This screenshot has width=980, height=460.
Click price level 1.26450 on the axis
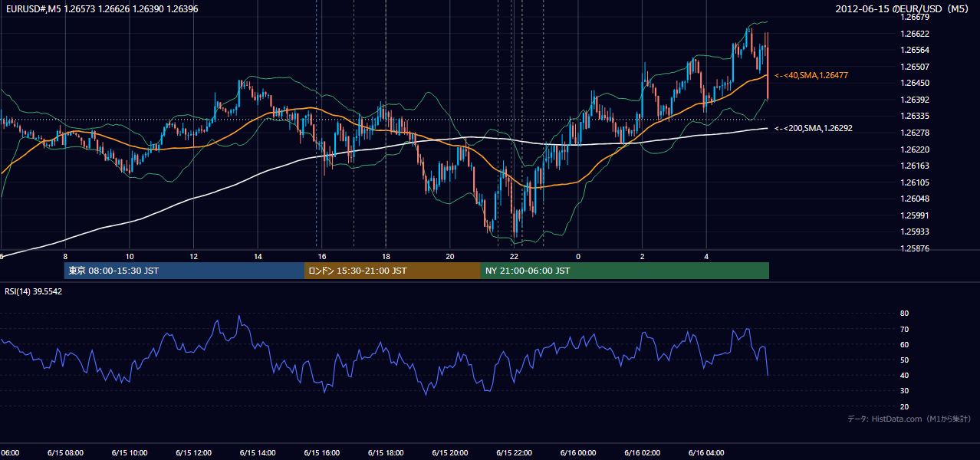[x=914, y=83]
